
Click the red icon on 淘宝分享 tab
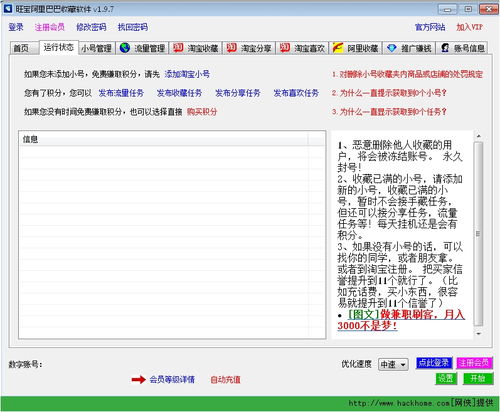pos(231,48)
